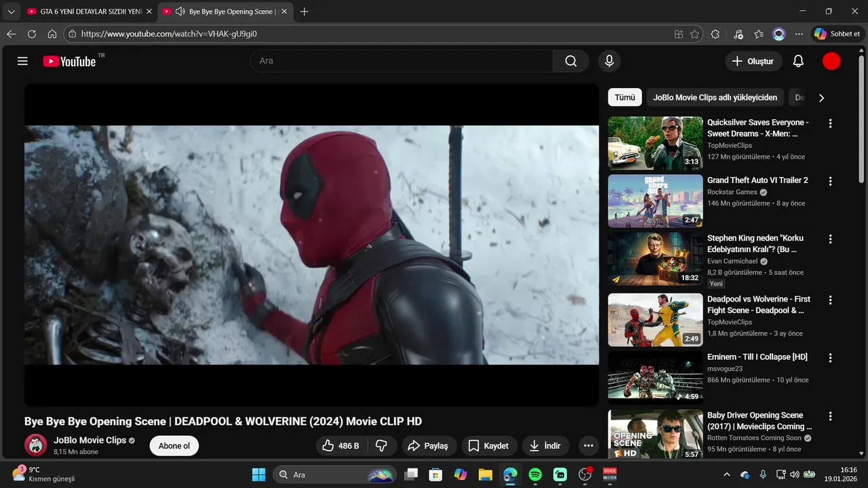The width and height of the screenshot is (868, 488).
Task: Click the YouTube Ara search field
Action: (401, 61)
